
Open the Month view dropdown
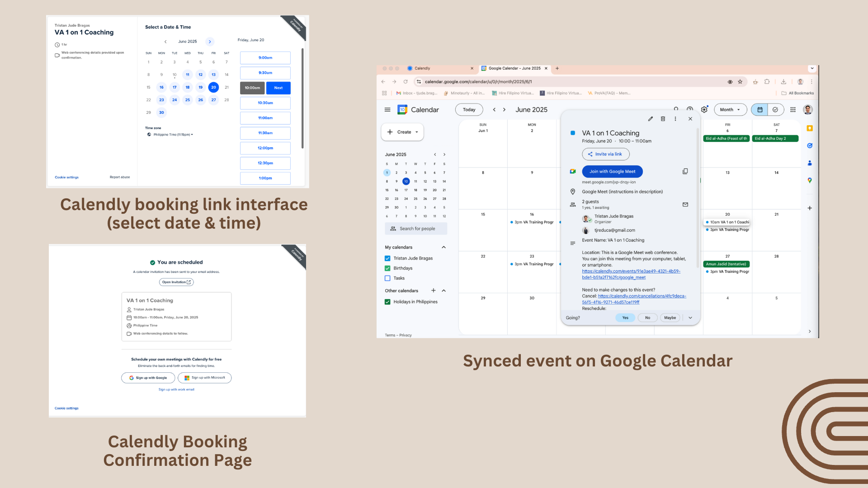[730, 110]
